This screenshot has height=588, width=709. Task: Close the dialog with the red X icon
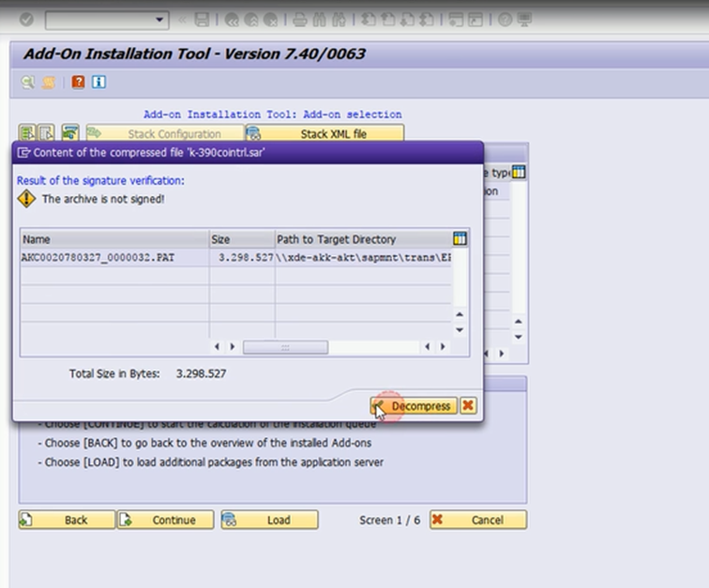[x=468, y=406]
